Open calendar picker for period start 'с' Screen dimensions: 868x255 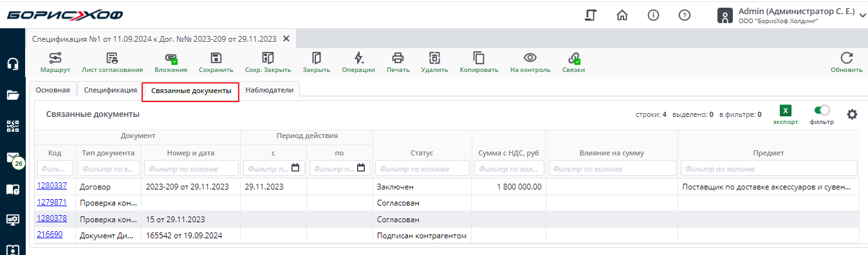click(295, 168)
